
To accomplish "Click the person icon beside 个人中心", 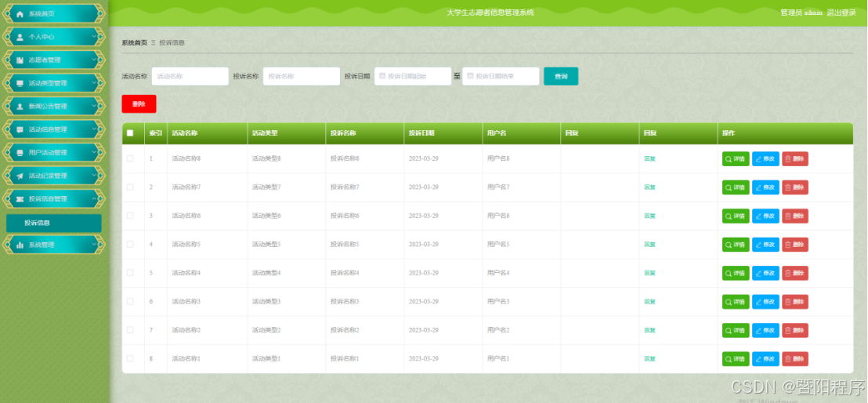I will [x=20, y=37].
